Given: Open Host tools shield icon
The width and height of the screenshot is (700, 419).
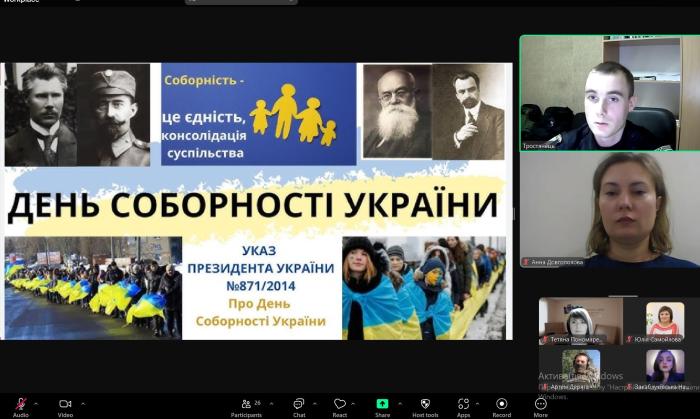Looking at the screenshot, I should (x=424, y=404).
